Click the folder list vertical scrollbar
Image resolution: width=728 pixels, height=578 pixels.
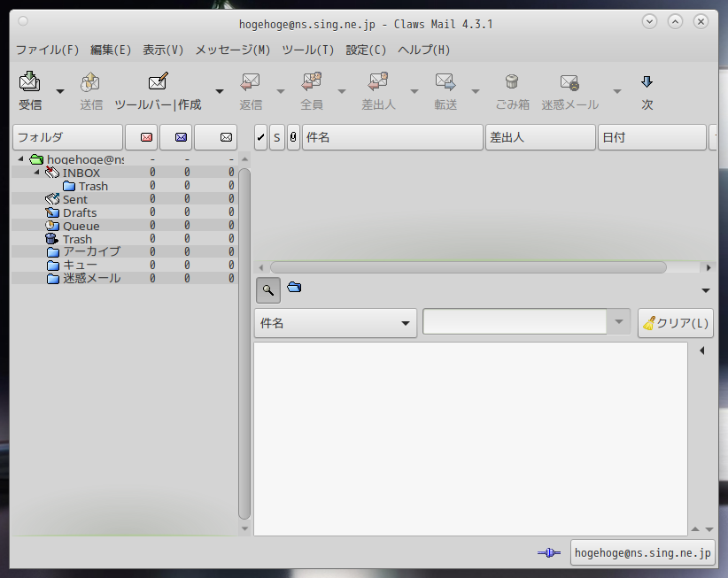pyautogui.click(x=244, y=343)
